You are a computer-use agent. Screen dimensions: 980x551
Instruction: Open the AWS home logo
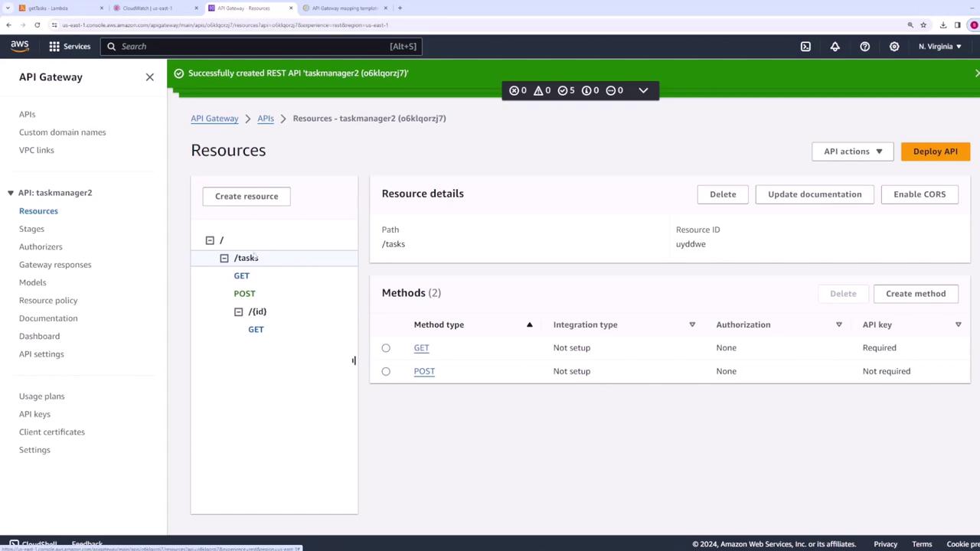(x=20, y=46)
